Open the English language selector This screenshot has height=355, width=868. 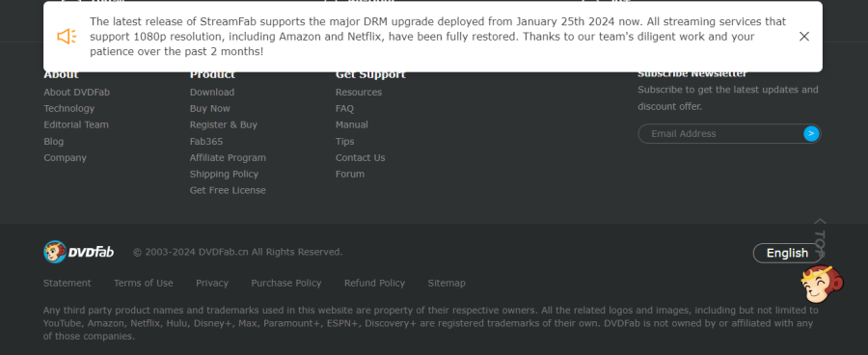(787, 253)
